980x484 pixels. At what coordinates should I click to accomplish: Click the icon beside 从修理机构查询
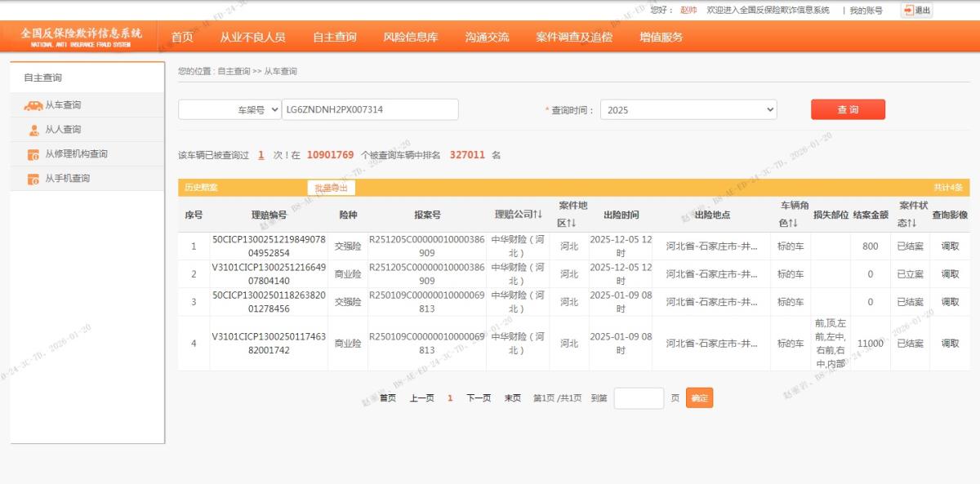(33, 154)
